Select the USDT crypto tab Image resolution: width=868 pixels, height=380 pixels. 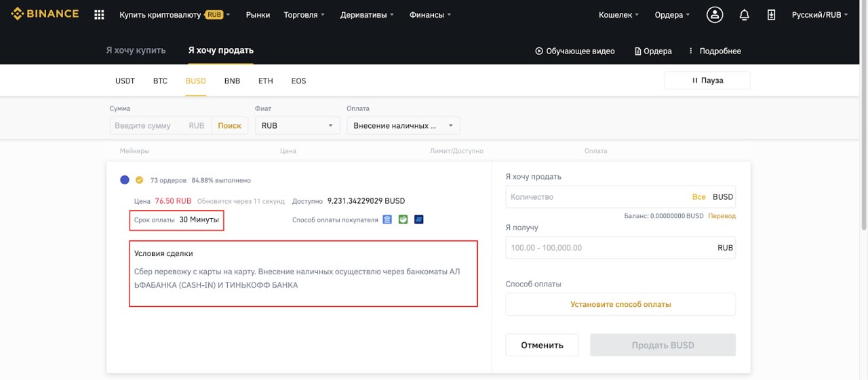pyautogui.click(x=125, y=81)
